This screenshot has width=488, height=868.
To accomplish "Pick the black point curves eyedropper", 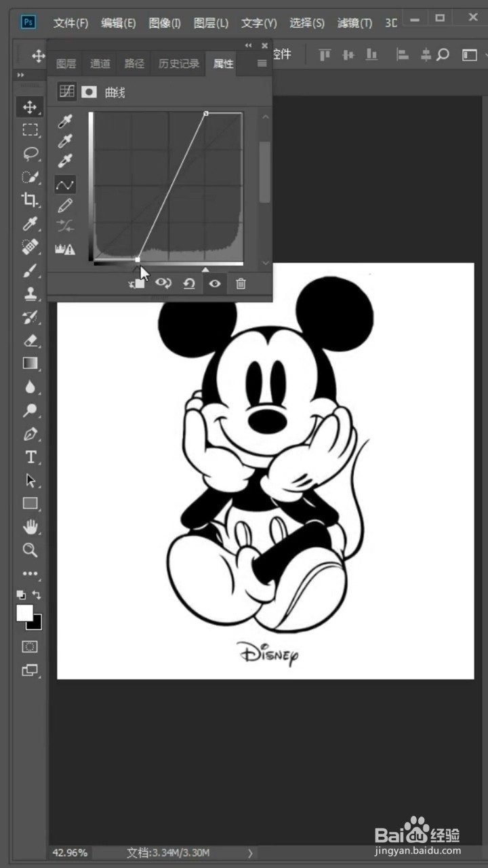I will click(66, 121).
